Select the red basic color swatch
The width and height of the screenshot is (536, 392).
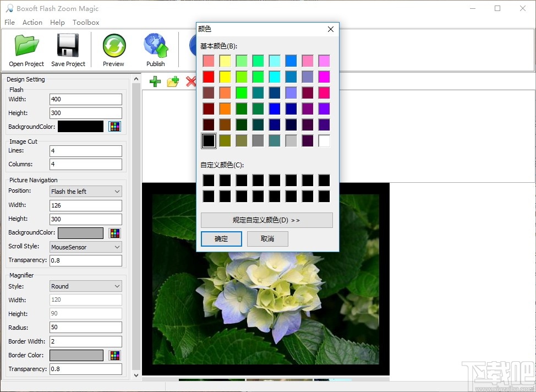(x=209, y=77)
